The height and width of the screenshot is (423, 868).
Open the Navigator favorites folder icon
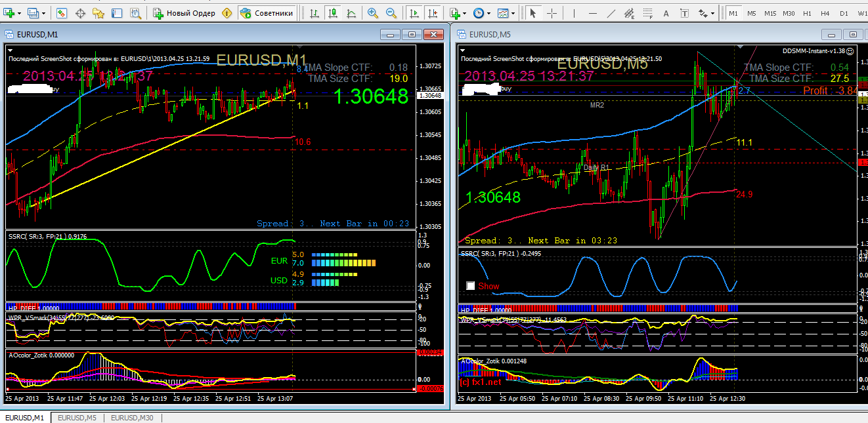point(98,12)
